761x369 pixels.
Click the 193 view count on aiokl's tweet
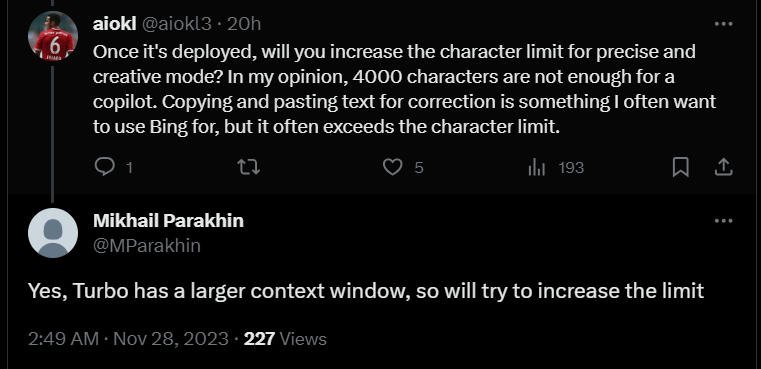click(571, 168)
